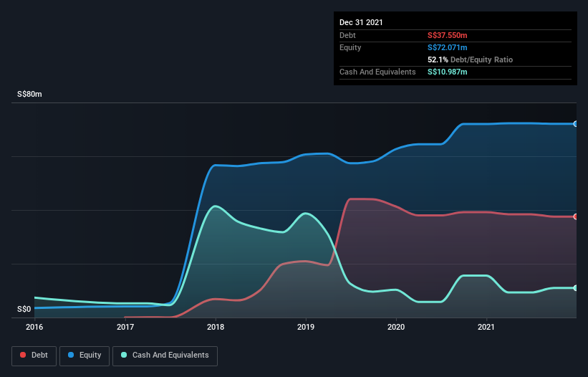The image size is (588, 377).
Task: Click the 2018 x-axis label
Action: [x=216, y=327]
